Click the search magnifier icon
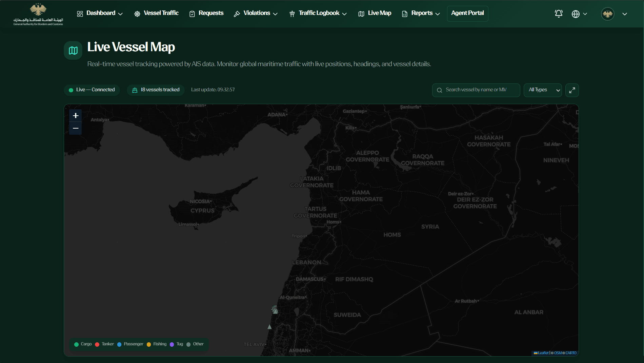 pyautogui.click(x=440, y=90)
